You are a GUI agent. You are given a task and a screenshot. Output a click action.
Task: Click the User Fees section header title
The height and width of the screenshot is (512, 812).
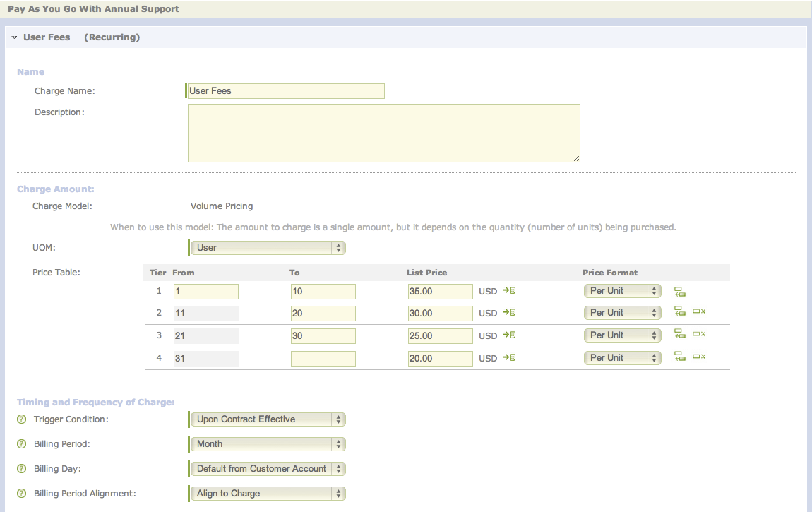click(47, 37)
